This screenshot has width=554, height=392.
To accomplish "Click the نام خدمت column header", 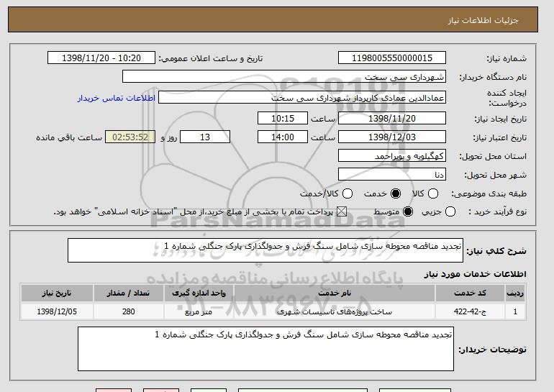I will pos(335,293).
